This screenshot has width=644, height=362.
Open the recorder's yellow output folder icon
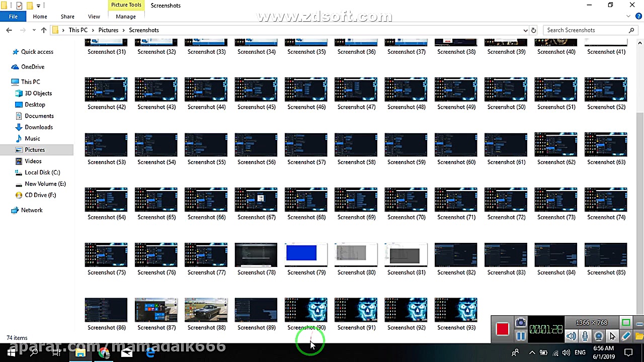[639, 336]
